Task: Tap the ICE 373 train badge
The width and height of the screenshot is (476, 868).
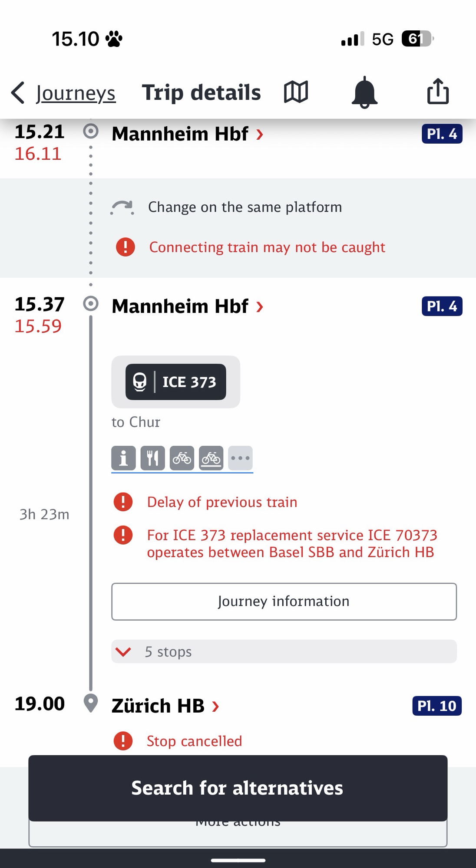Action: pos(175,382)
